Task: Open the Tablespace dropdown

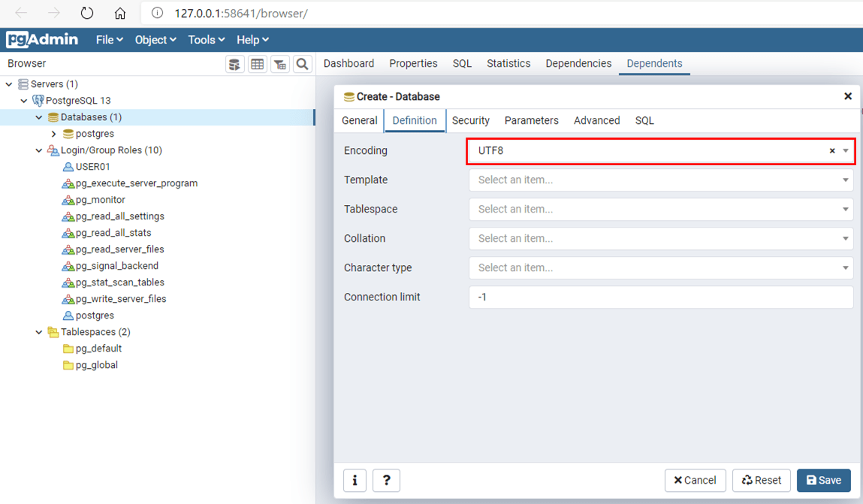Action: 660,210
